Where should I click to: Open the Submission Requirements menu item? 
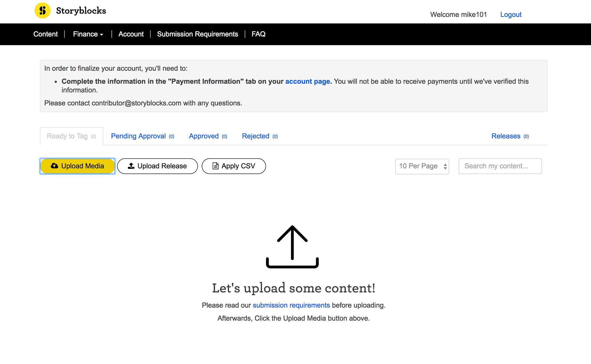[x=197, y=34]
